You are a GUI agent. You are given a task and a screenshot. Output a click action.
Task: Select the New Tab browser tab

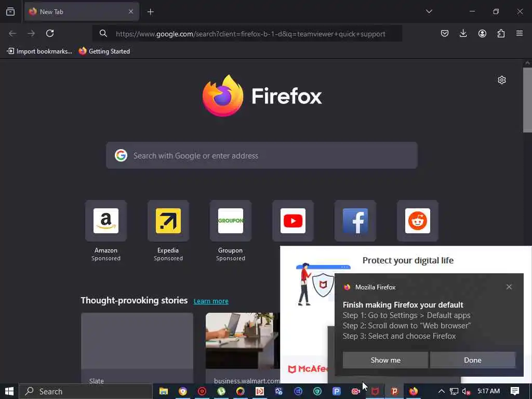coord(82,11)
